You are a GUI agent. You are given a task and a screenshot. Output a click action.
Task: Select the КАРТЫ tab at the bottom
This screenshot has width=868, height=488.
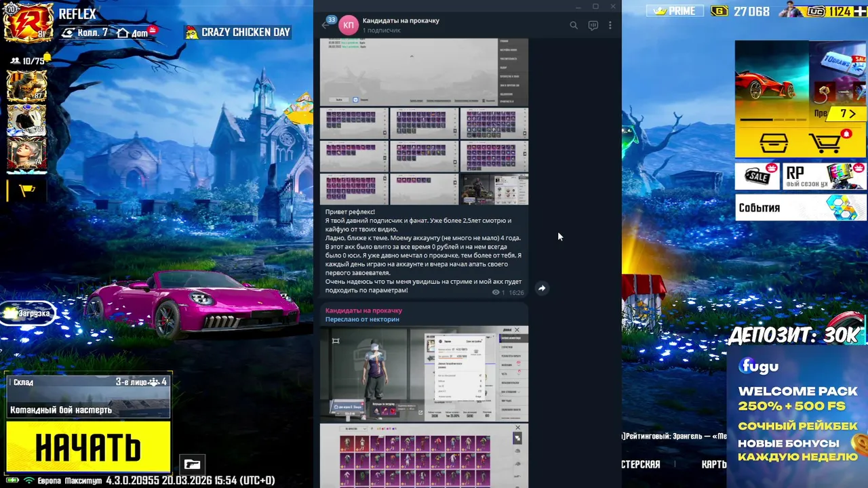713,464
